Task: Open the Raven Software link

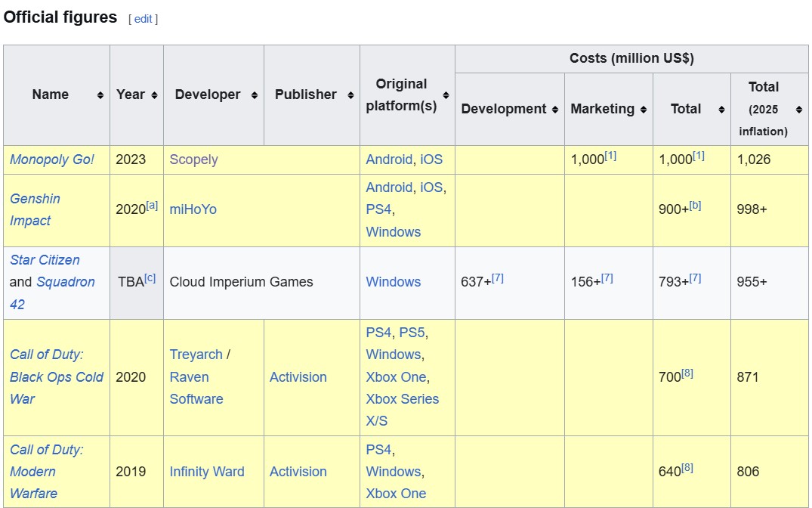Action: click(196, 388)
